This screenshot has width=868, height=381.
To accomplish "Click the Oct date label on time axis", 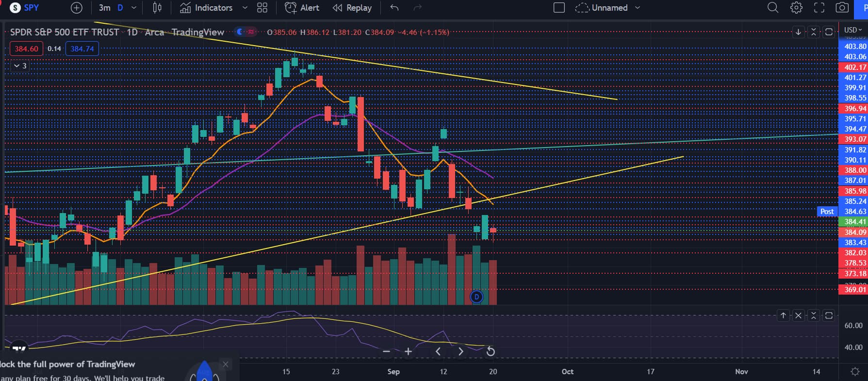I will pos(568,372).
